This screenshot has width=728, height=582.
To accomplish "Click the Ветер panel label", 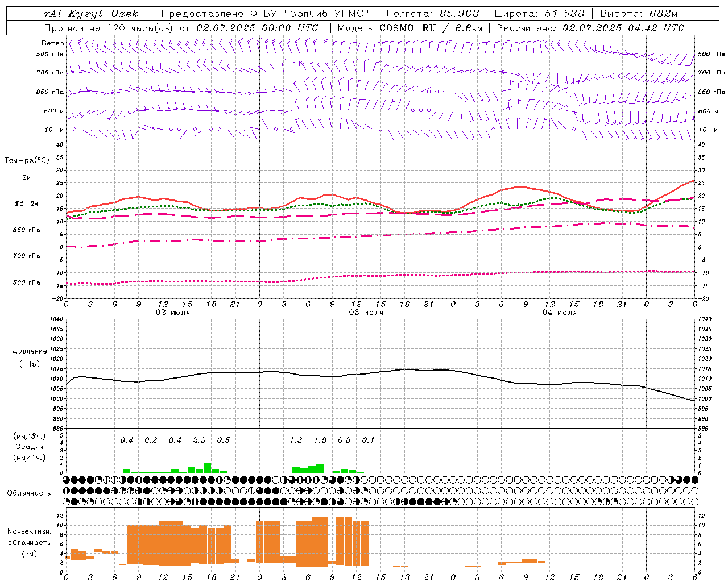I will coord(52,43).
